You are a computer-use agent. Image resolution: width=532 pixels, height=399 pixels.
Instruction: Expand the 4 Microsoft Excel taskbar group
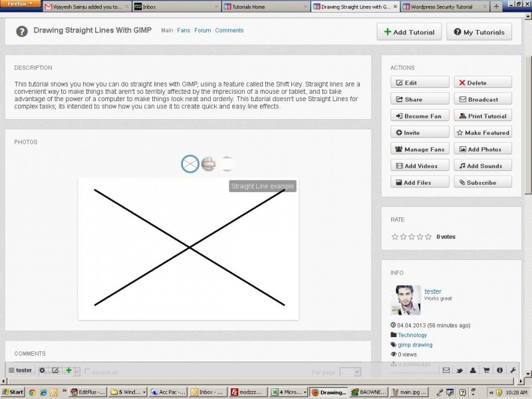tap(289, 392)
